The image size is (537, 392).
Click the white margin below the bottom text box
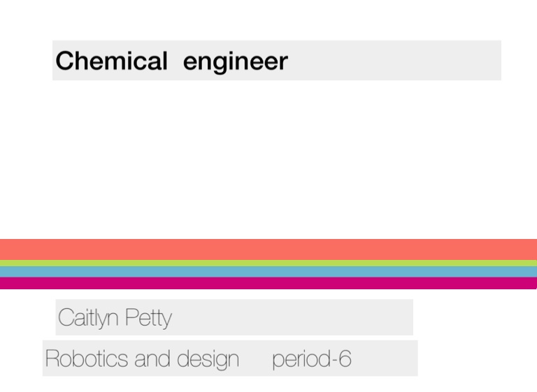(268, 384)
